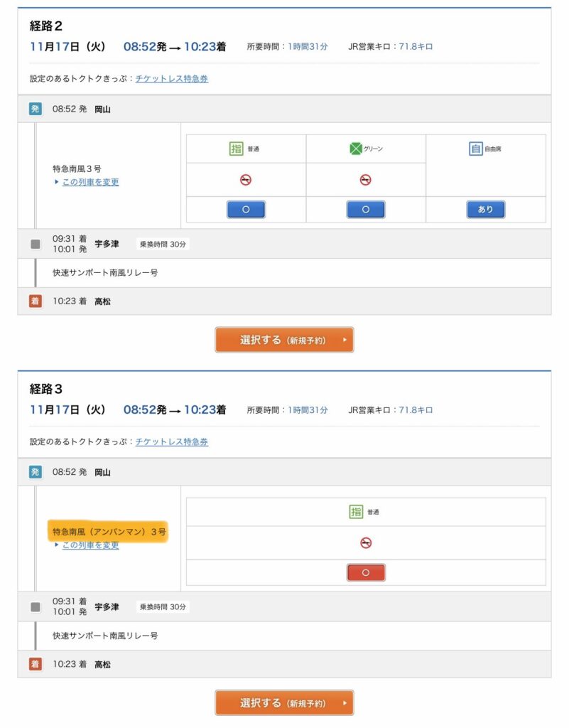Change the train via この列車を変更 in Route 3
This screenshot has height=728, width=569.
point(90,545)
